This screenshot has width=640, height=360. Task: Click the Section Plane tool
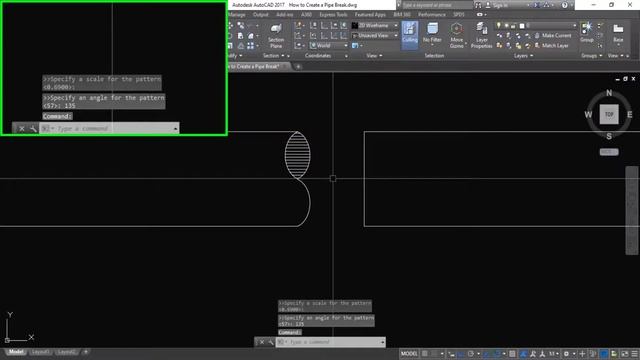coord(276,35)
